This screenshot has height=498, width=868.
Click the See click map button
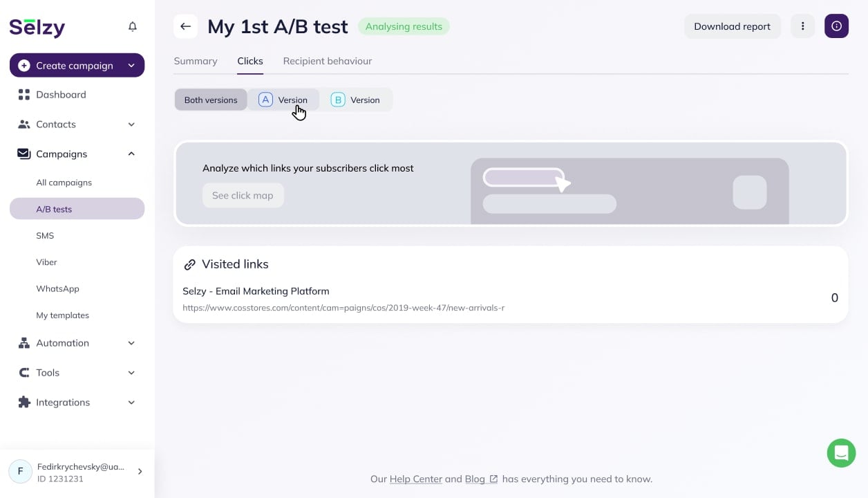point(243,195)
